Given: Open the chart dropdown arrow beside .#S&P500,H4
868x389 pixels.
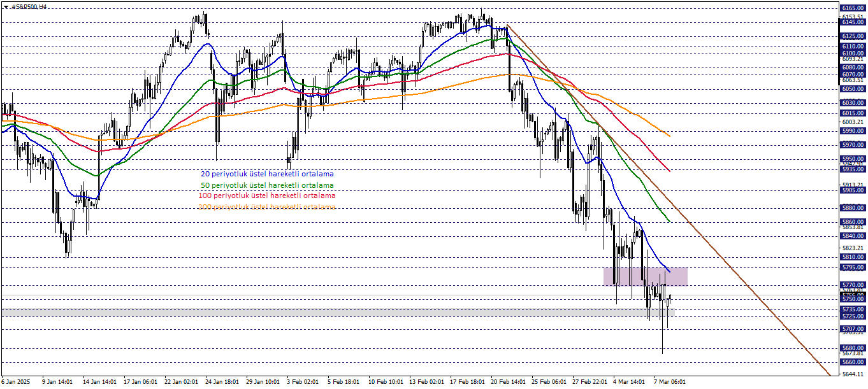Looking at the screenshot, I should coord(6,6).
